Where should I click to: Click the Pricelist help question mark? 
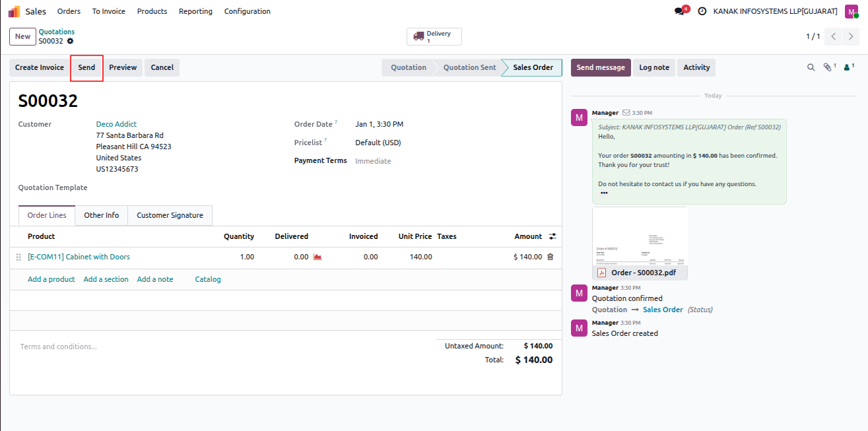tap(325, 141)
